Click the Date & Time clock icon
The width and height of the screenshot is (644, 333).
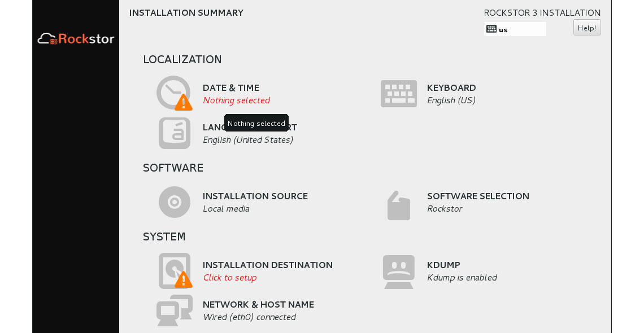click(173, 93)
